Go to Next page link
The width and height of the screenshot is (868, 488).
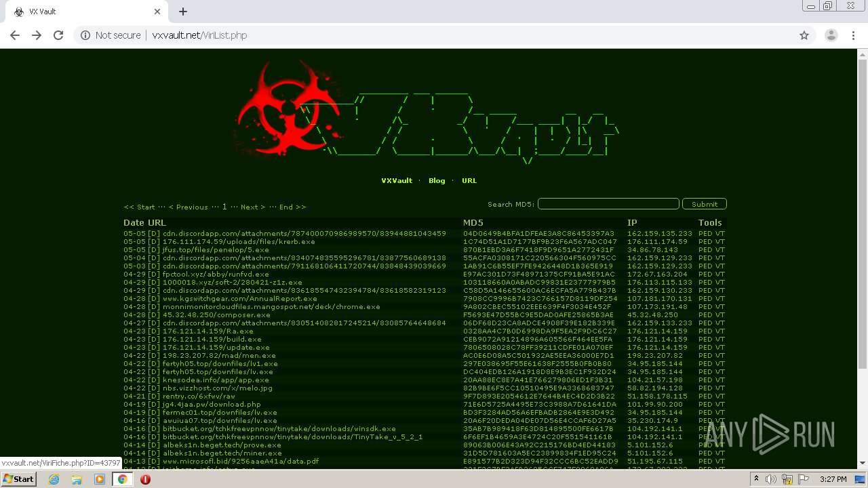coord(253,207)
